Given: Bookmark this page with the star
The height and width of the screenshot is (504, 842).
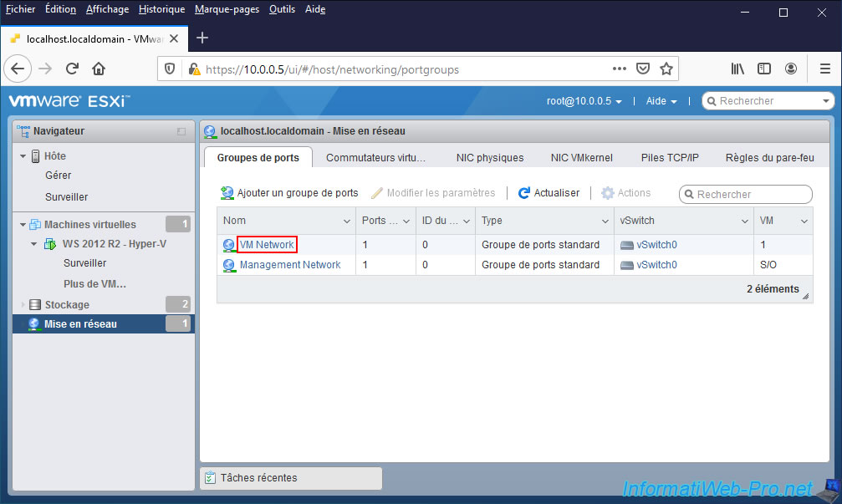Looking at the screenshot, I should 666,69.
